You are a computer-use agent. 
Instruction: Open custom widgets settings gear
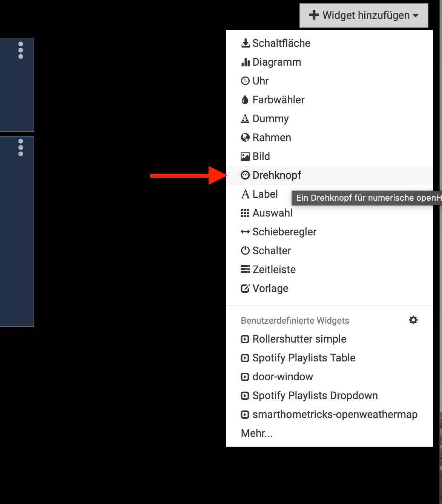click(413, 320)
